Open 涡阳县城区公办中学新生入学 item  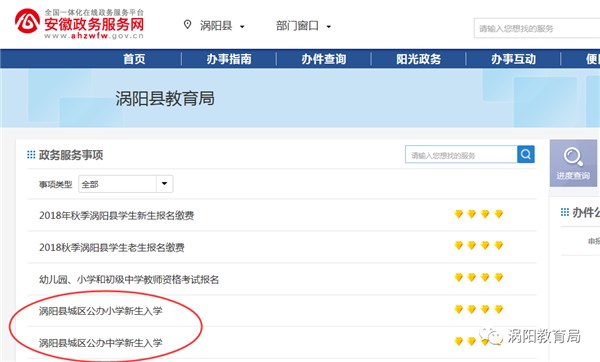click(x=101, y=343)
